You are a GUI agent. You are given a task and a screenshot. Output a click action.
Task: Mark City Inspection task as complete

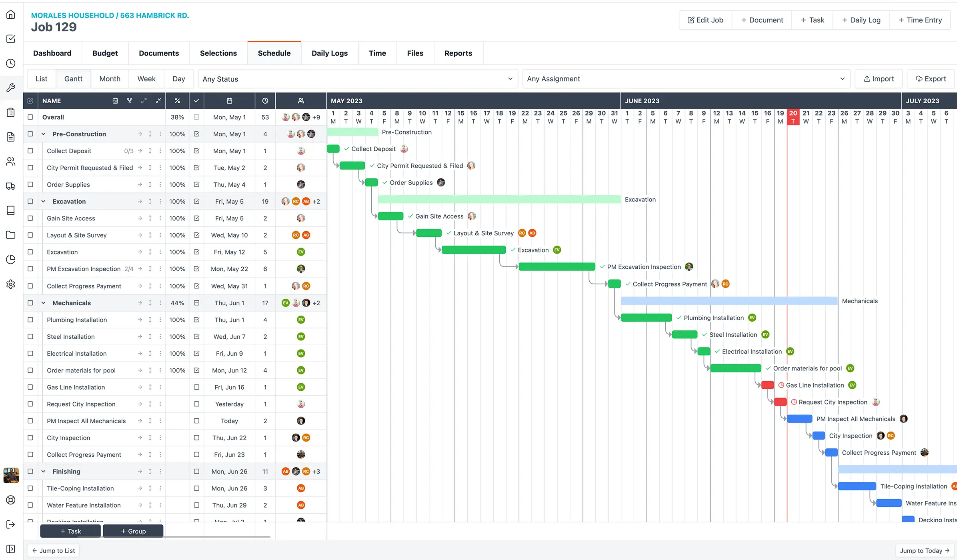point(196,438)
